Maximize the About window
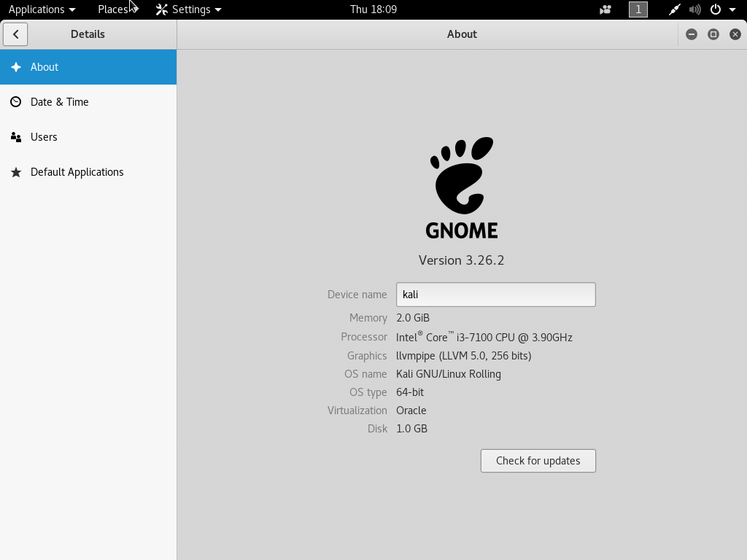The image size is (747, 560). (713, 34)
